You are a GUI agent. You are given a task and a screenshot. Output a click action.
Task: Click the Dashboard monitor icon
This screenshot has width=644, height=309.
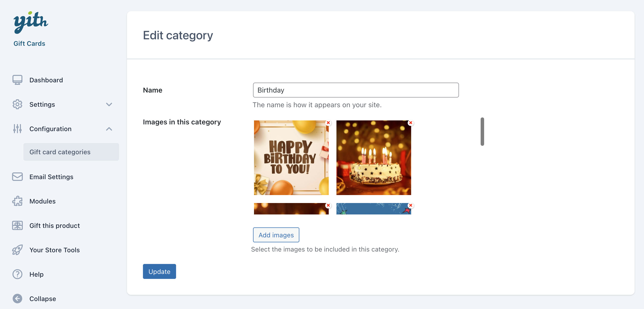pyautogui.click(x=17, y=80)
